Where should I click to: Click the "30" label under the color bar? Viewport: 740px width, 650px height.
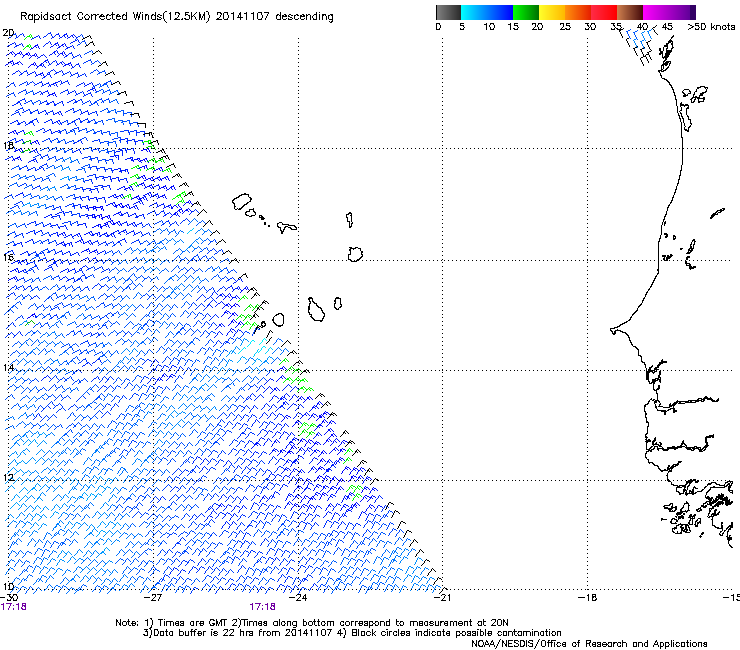pos(590,27)
